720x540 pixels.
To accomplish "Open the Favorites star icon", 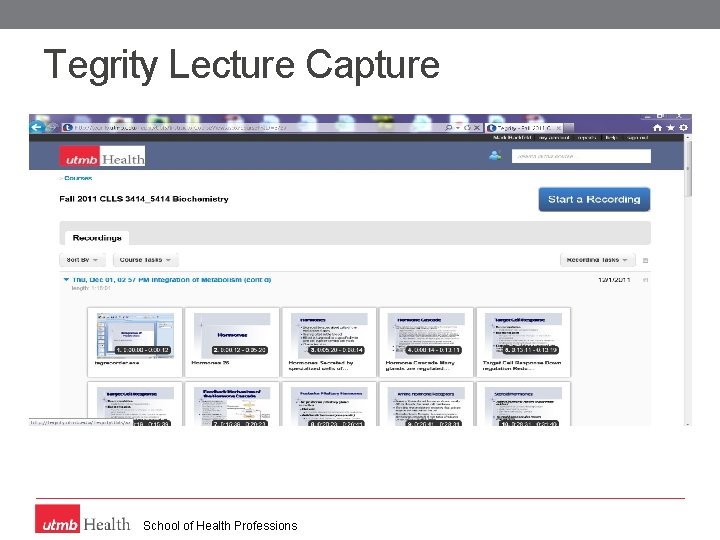I will point(670,128).
